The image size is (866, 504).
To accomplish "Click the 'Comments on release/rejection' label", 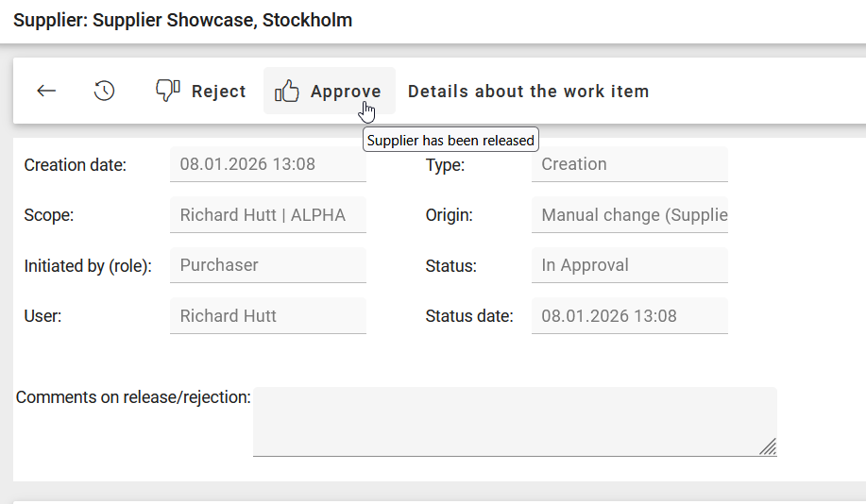I will coord(133,397).
